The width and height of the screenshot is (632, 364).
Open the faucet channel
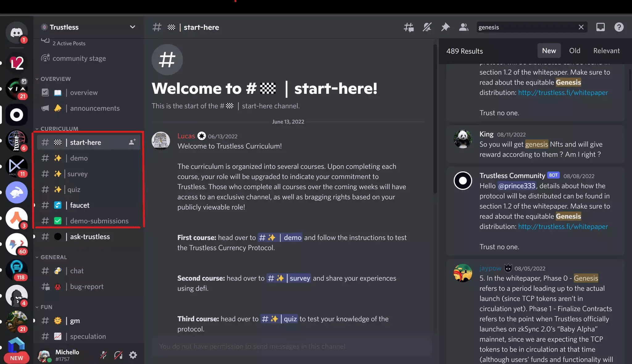(80, 205)
